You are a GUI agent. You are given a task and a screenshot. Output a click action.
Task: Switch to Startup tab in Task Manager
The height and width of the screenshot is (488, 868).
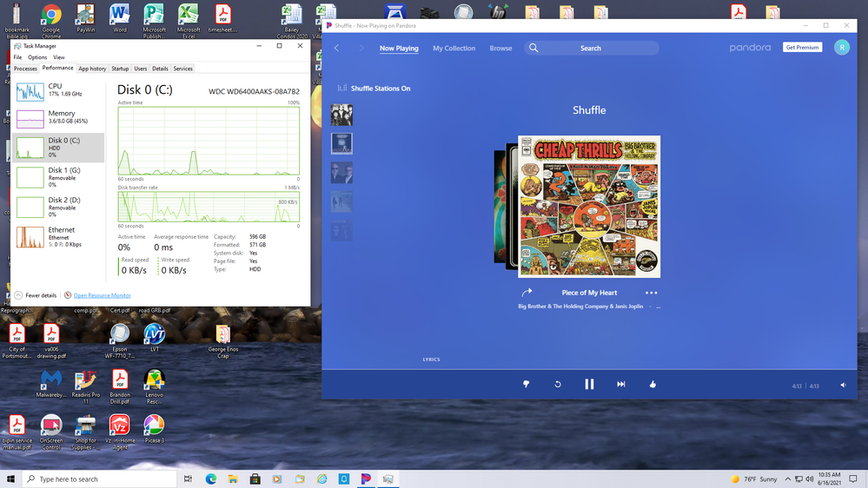(x=120, y=69)
